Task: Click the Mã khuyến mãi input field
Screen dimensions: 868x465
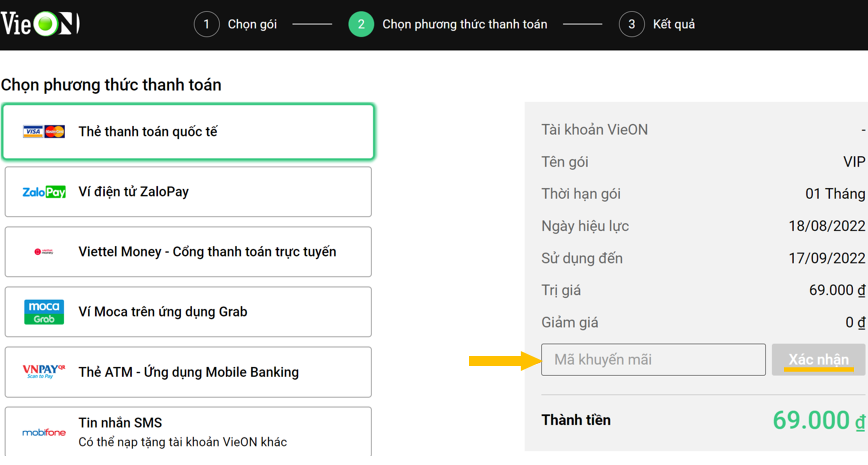Action: pyautogui.click(x=653, y=360)
